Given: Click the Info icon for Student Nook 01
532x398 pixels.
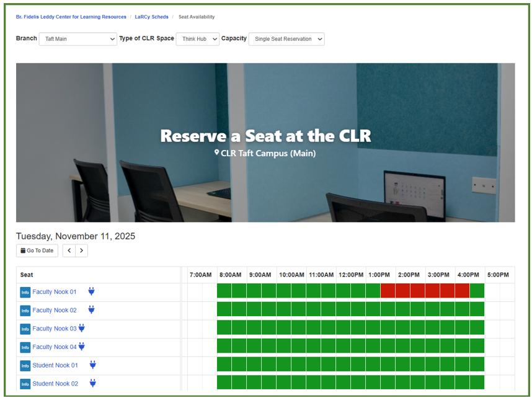Looking at the screenshot, I should click(x=25, y=366).
